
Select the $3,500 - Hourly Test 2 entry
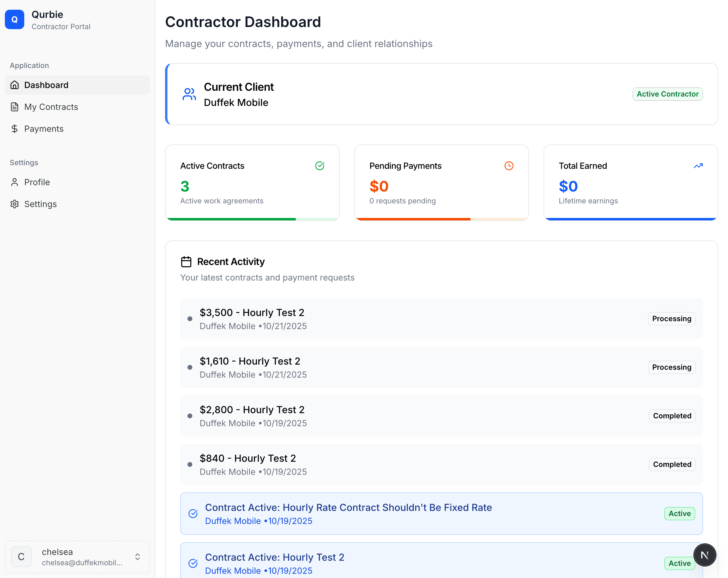coord(441,319)
